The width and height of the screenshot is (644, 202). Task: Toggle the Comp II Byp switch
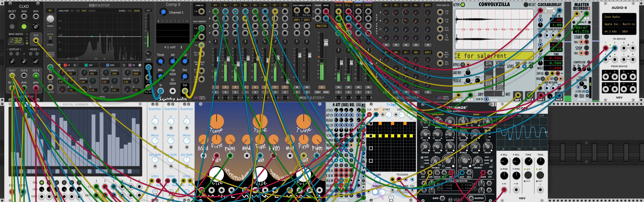point(173,74)
